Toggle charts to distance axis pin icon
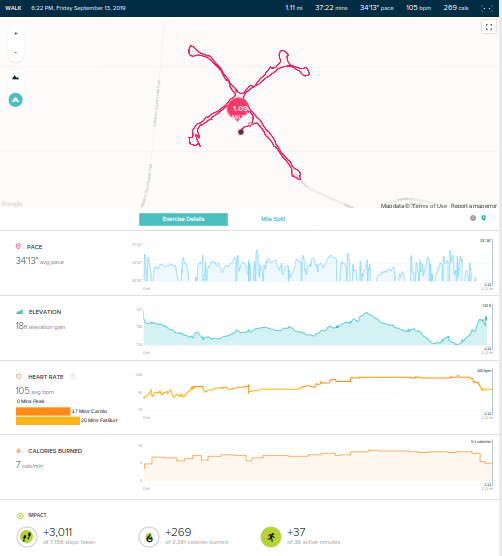Image resolution: width=502 pixels, height=556 pixels. (x=484, y=218)
